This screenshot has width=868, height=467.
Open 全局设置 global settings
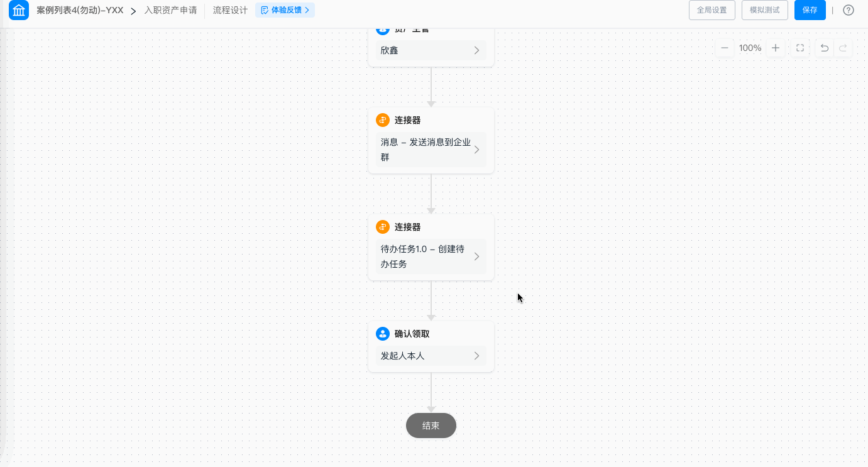(x=712, y=10)
